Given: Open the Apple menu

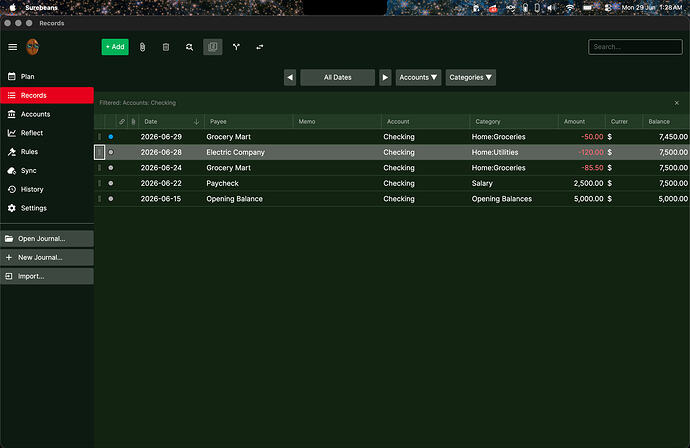Looking at the screenshot, I should (13, 7).
